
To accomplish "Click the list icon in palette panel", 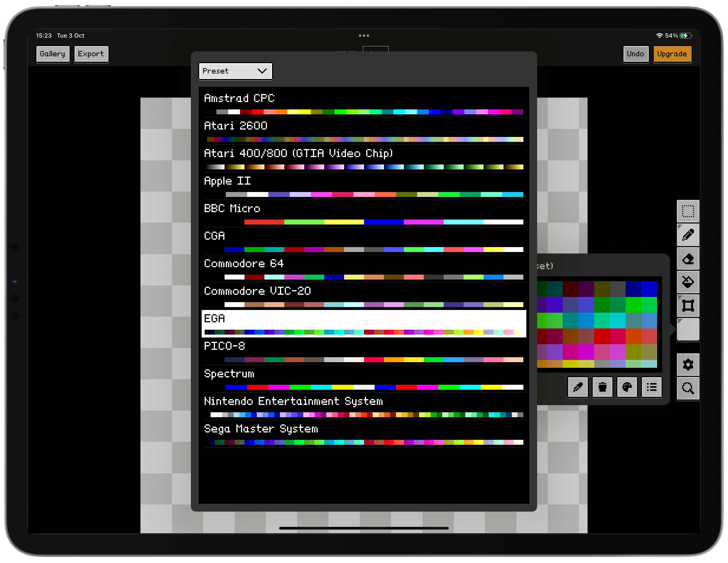I will (x=652, y=387).
